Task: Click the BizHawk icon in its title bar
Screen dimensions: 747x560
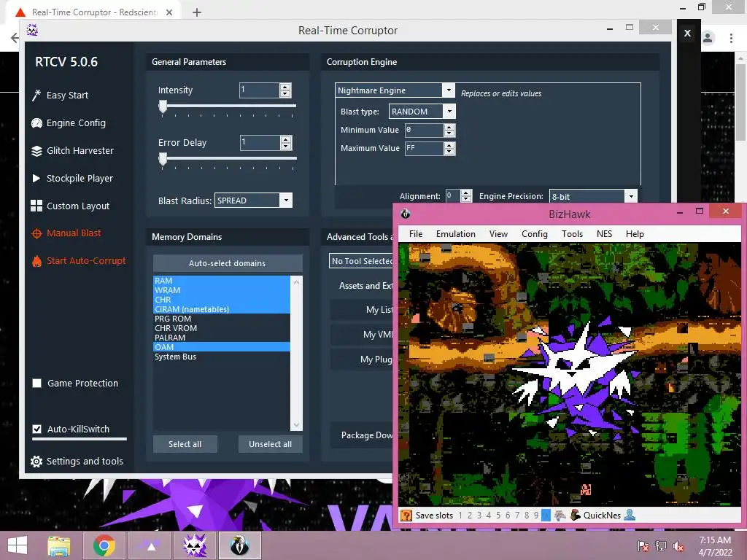Action: click(x=406, y=214)
